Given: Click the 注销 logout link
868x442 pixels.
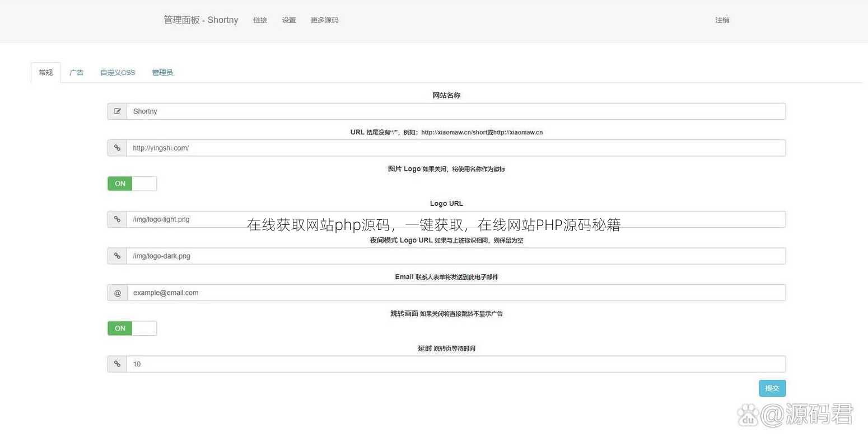Looking at the screenshot, I should (722, 20).
